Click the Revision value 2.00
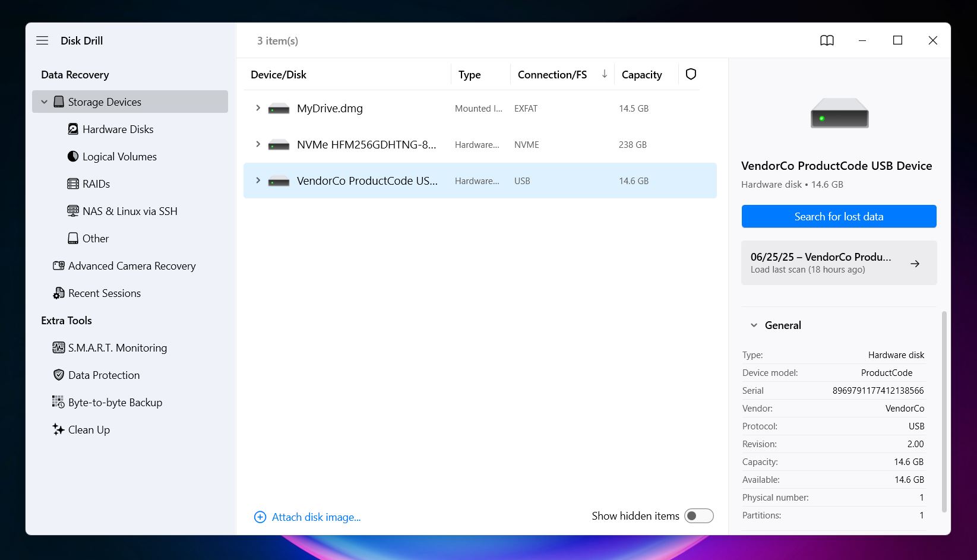 point(915,444)
